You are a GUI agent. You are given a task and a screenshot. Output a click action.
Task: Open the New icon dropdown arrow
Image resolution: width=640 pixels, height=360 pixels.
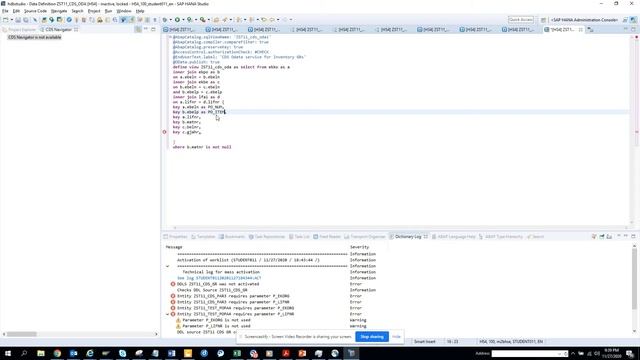coord(11,20)
